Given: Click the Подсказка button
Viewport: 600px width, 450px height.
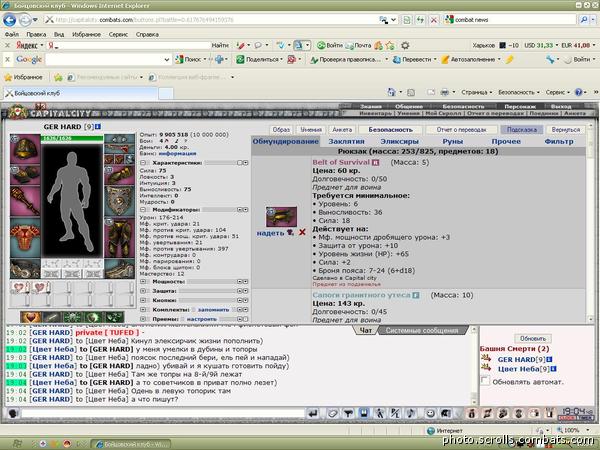Looking at the screenshot, I should (x=522, y=130).
